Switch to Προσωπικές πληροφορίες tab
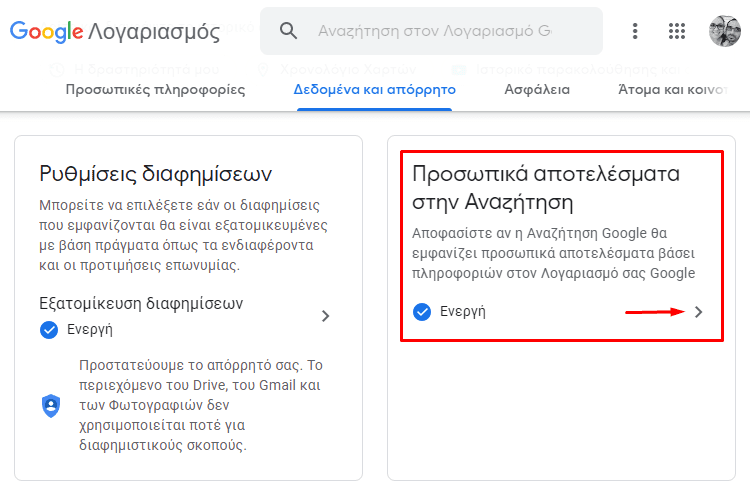 click(155, 89)
